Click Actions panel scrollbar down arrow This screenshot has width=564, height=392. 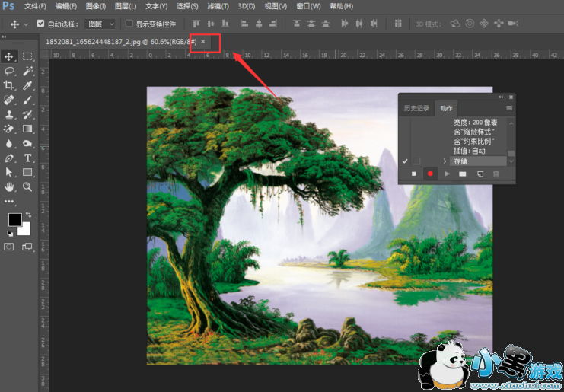(511, 161)
